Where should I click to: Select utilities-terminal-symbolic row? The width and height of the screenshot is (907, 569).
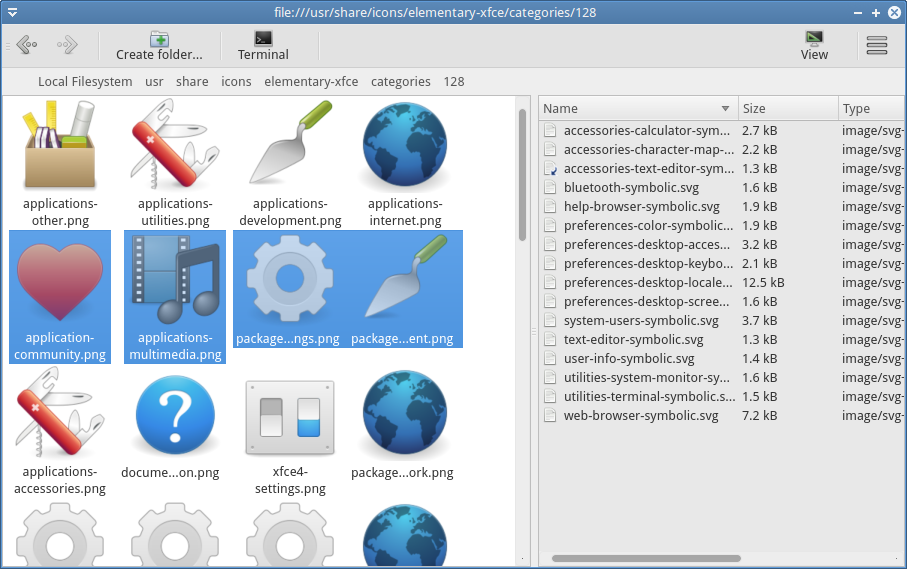(722, 397)
